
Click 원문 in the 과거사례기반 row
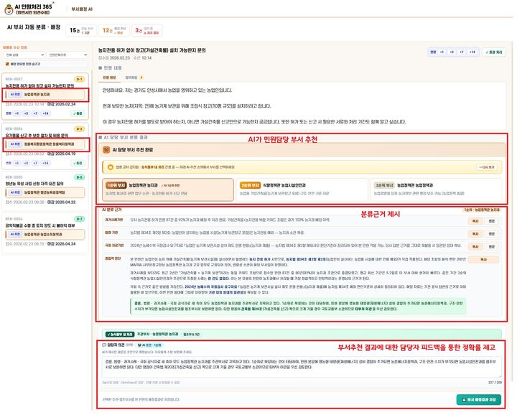[x=492, y=221]
